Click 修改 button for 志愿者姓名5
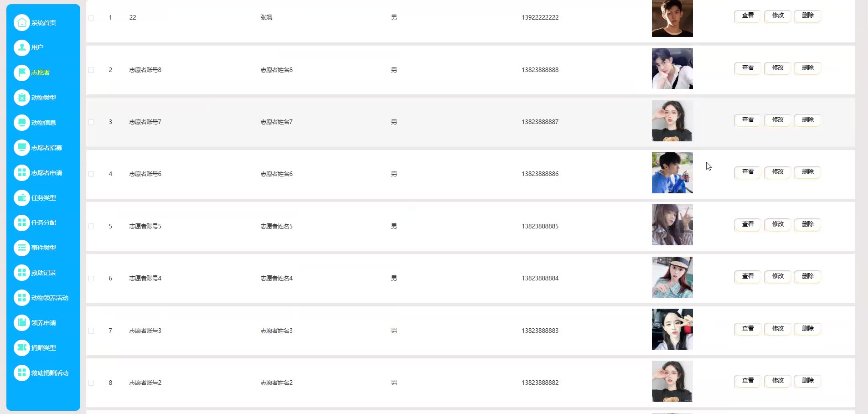Image resolution: width=868 pixels, height=414 pixels. coord(778,224)
